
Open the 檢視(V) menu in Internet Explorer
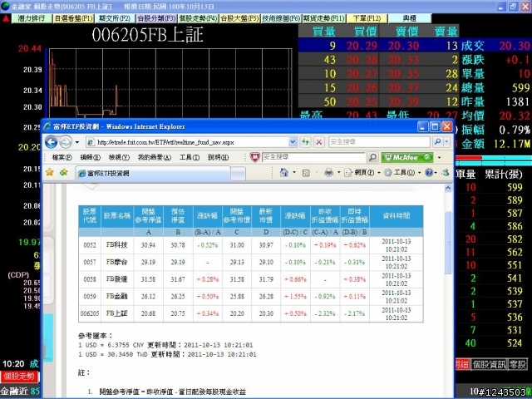click(119, 157)
